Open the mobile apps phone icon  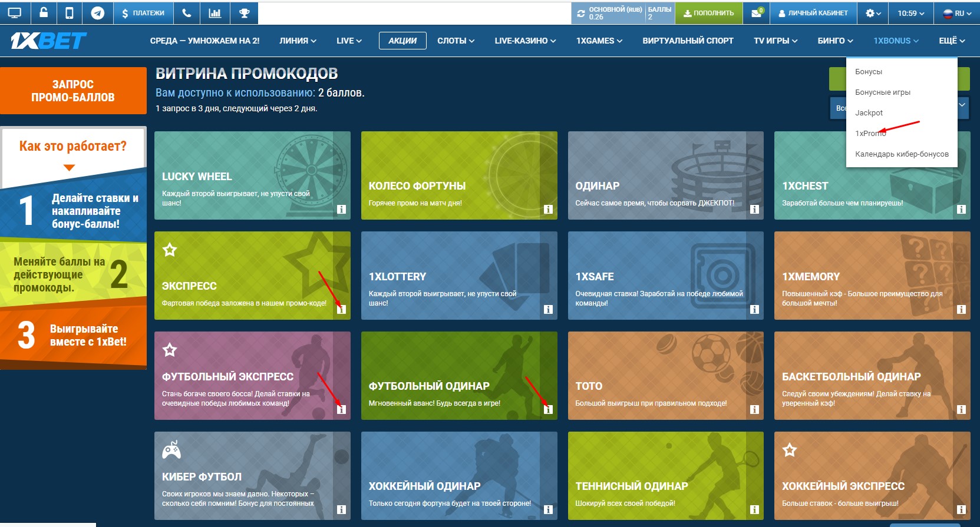click(70, 12)
